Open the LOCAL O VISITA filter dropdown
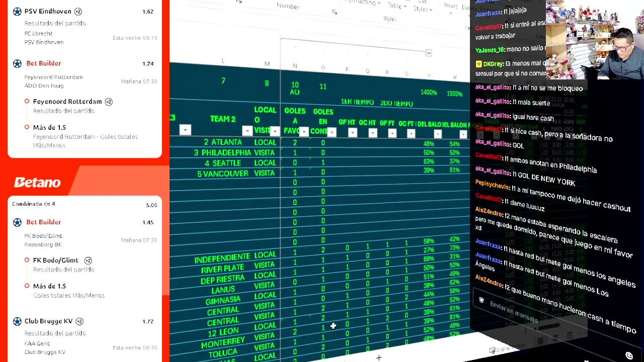Viewport: 644px width, 362px height. (275, 132)
